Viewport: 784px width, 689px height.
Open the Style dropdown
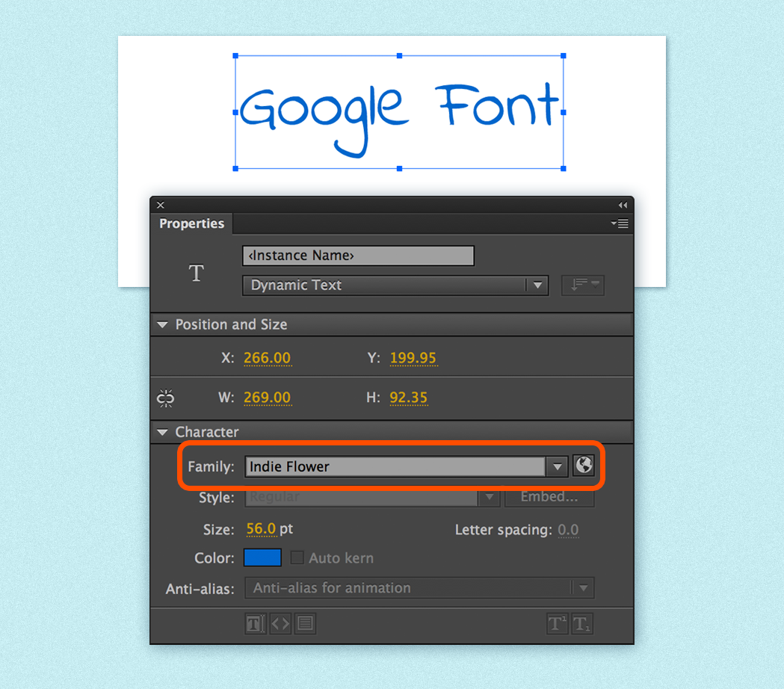[490, 497]
